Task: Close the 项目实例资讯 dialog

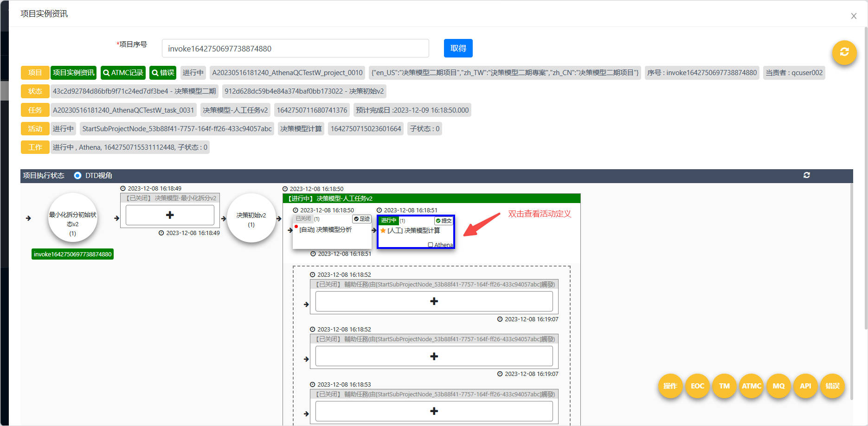Action: tap(854, 16)
